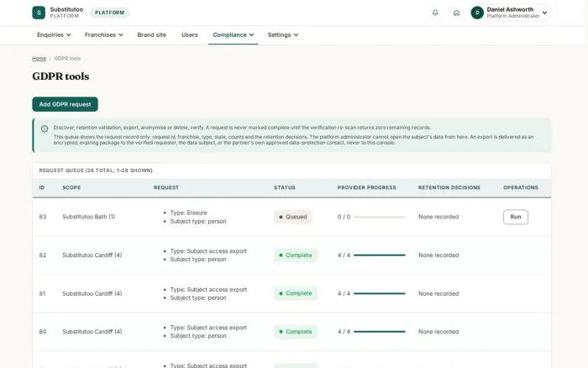Click the SCOPE column header

point(71,187)
